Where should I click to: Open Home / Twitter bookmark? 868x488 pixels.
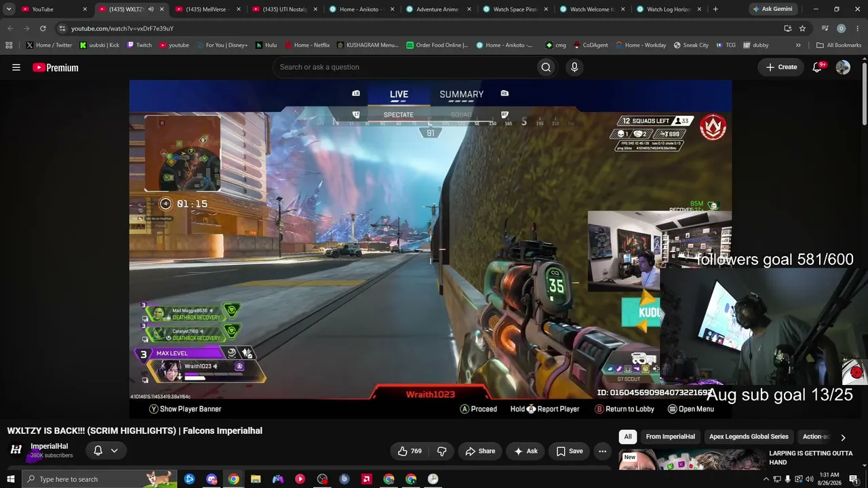tap(49, 45)
